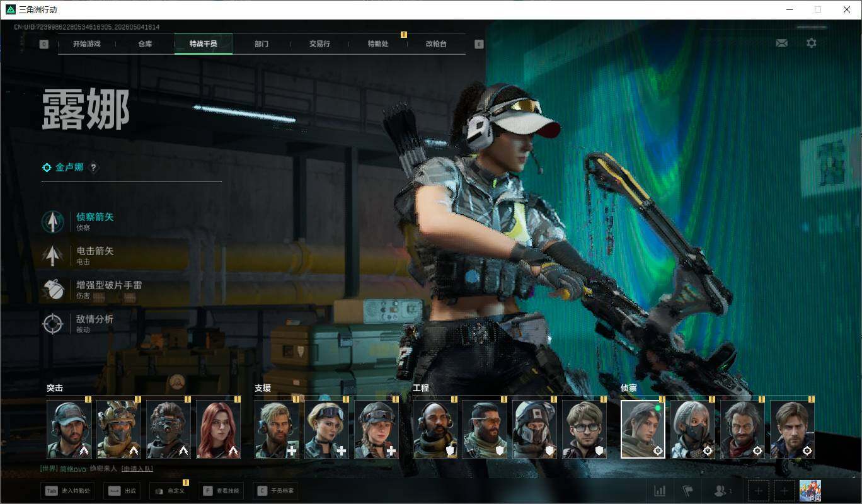Image resolution: width=862 pixels, height=504 pixels.
Task: Open the 仓库 tab
Action: tap(145, 44)
